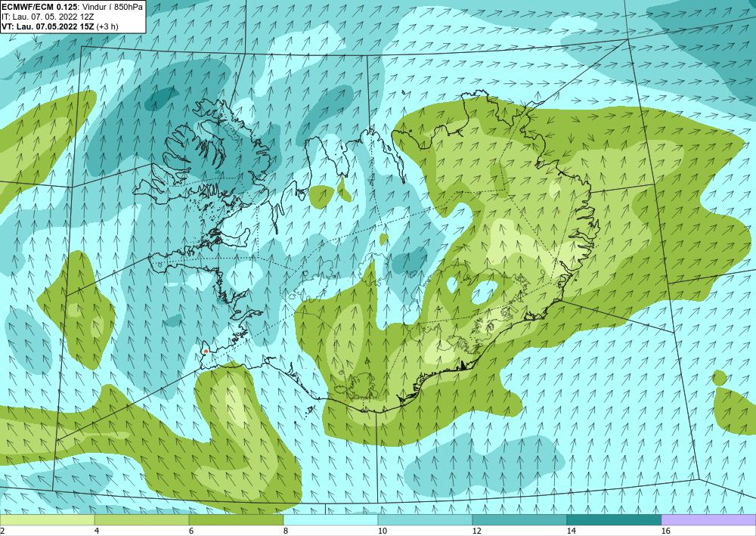Screen dimensions: 756x536
Task: Click the purple above-16 legend swatch
Action: click(x=709, y=520)
